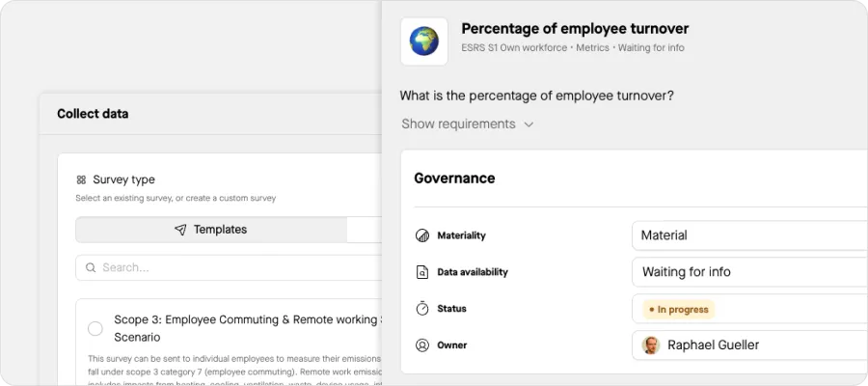Screen dimensions: 868x386
Task: Click the paper plane Templates icon
Action: pos(180,230)
